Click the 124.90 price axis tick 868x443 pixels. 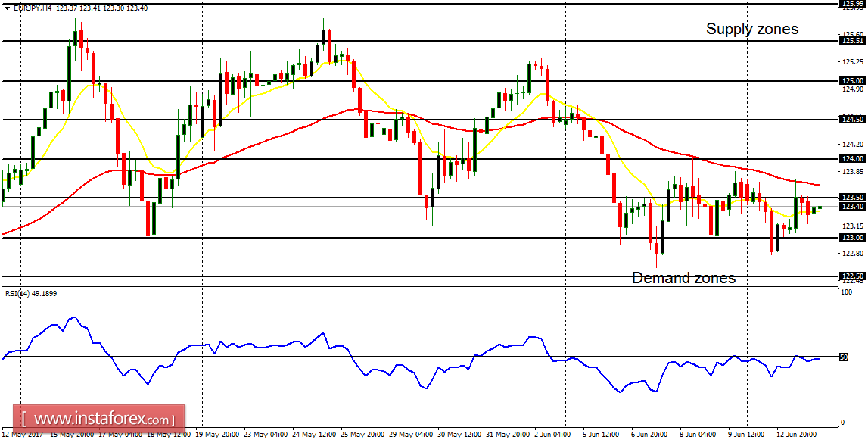853,89
